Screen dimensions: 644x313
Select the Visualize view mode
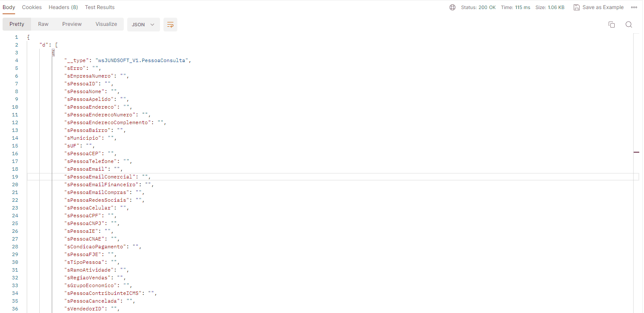tap(107, 24)
